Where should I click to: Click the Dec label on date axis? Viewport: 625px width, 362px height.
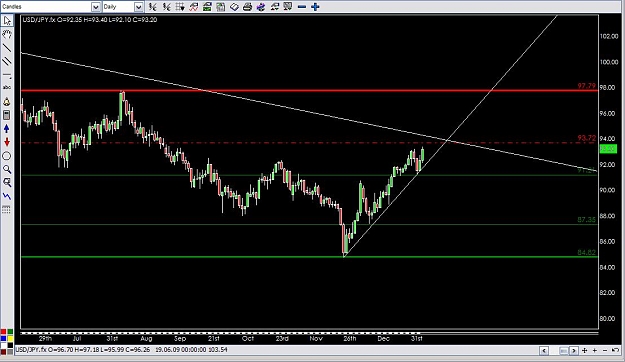click(383, 338)
